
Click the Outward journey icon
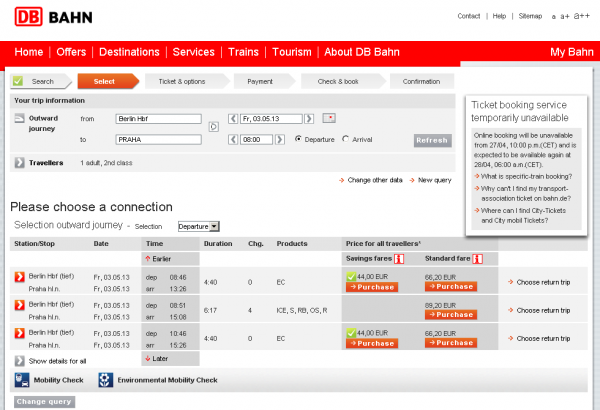click(x=19, y=118)
